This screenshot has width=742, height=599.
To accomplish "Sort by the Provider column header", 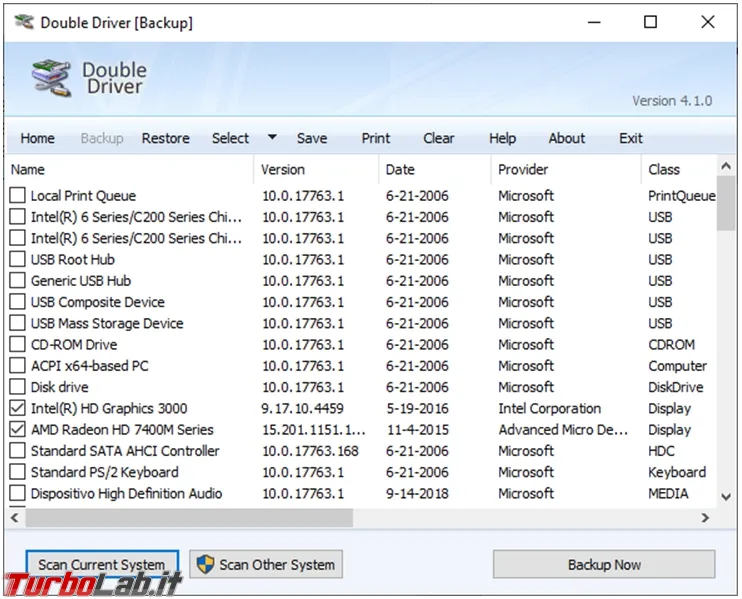I will 566,169.
